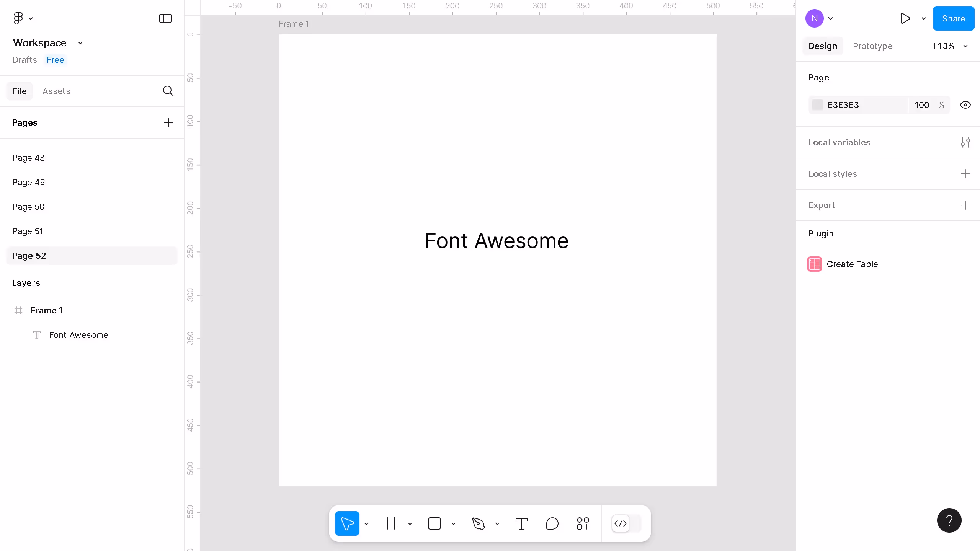Switch into Dev Mode
Image resolution: width=980 pixels, height=551 pixels.
click(620, 523)
